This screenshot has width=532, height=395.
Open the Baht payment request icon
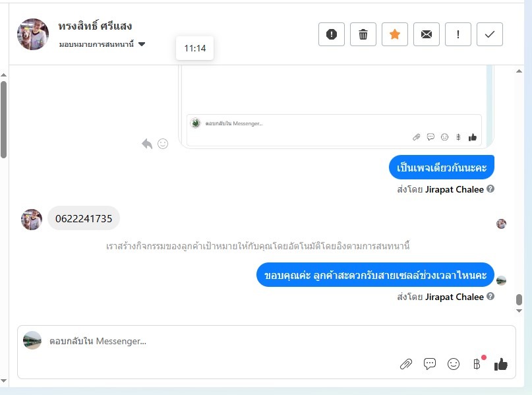click(x=477, y=364)
